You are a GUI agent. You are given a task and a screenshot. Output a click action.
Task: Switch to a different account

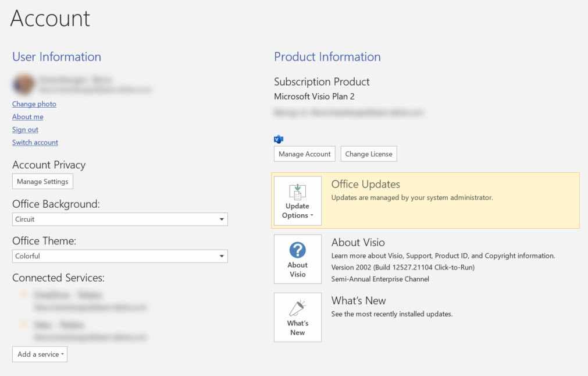click(x=35, y=142)
